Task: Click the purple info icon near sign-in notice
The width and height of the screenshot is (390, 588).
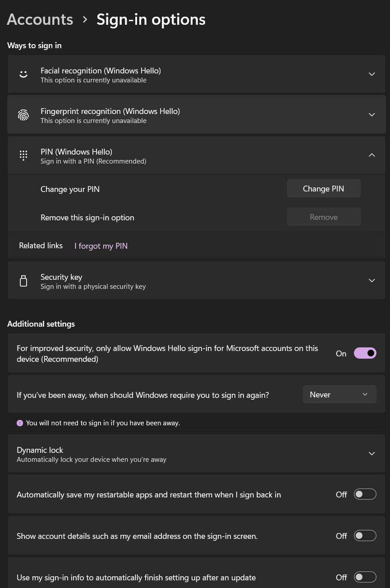Action: click(20, 423)
